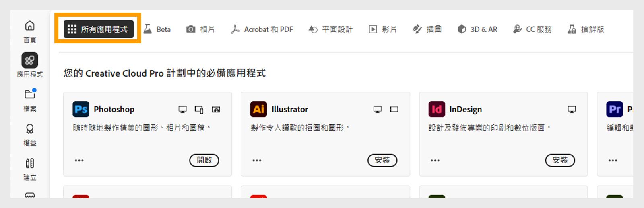Switch to the 影片 tab
The height and width of the screenshot is (208, 644).
pyautogui.click(x=383, y=29)
